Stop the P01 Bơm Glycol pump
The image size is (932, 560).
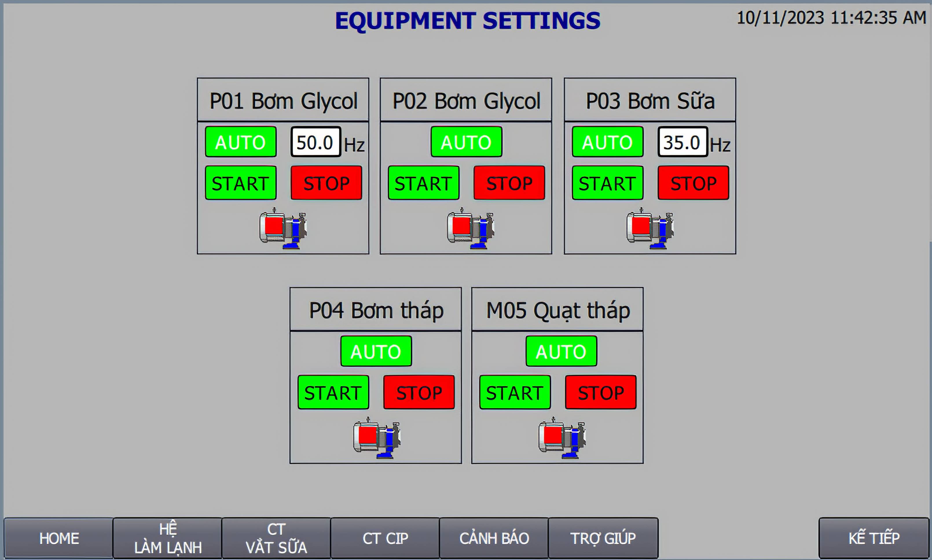pos(326,183)
